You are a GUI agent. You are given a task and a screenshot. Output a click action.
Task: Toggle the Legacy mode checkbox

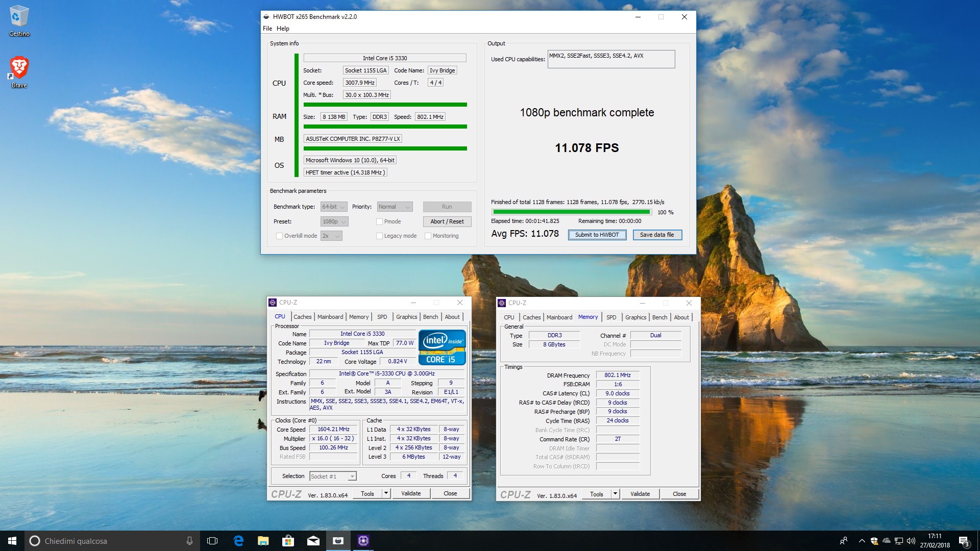379,236
